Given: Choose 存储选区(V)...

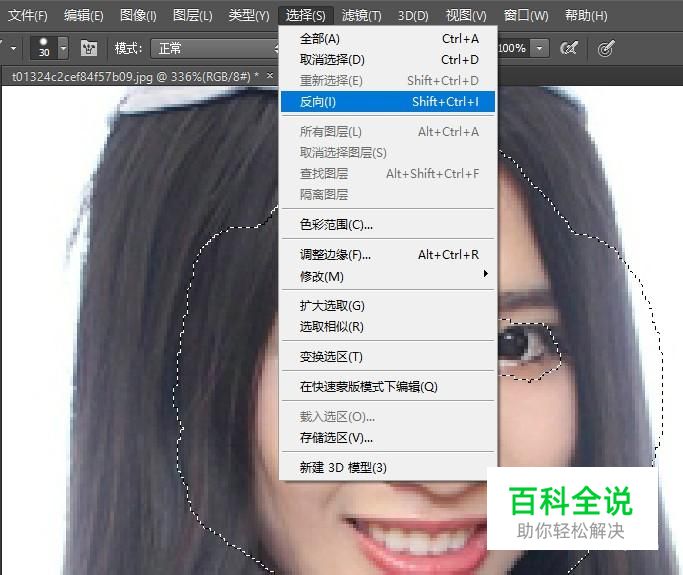Looking at the screenshot, I should coord(388,438).
